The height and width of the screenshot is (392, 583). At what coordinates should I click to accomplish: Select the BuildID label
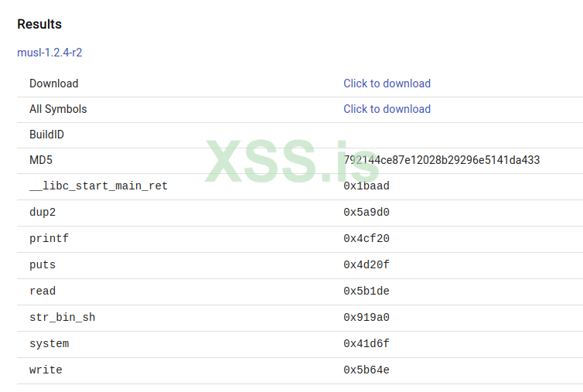coord(46,135)
